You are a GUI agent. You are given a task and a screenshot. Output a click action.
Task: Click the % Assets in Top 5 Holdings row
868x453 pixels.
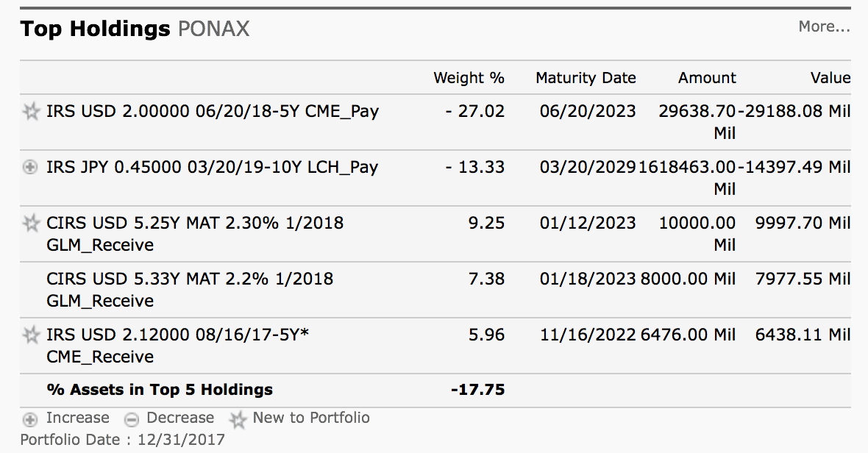435,390
